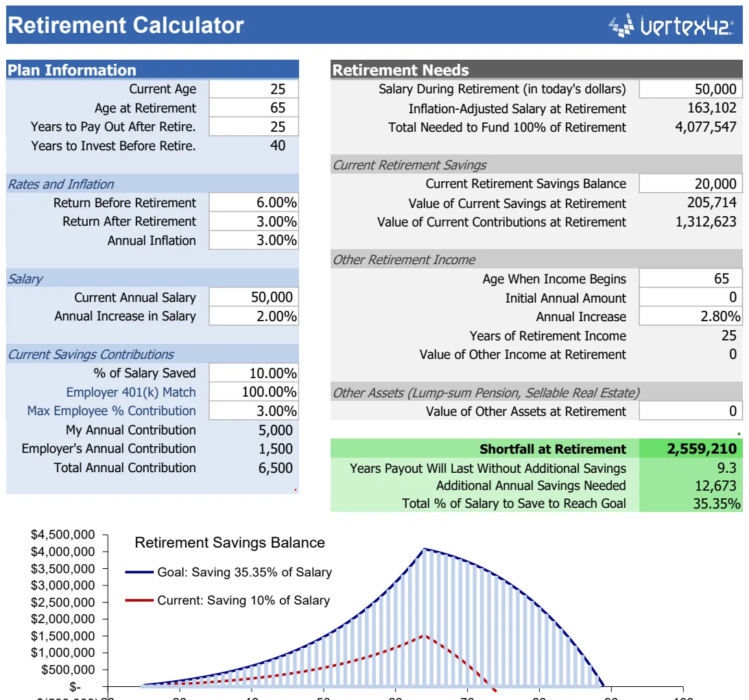749x700 pixels.
Task: Select the Other Income Annual Increase 2.80% cell
Action: click(691, 316)
